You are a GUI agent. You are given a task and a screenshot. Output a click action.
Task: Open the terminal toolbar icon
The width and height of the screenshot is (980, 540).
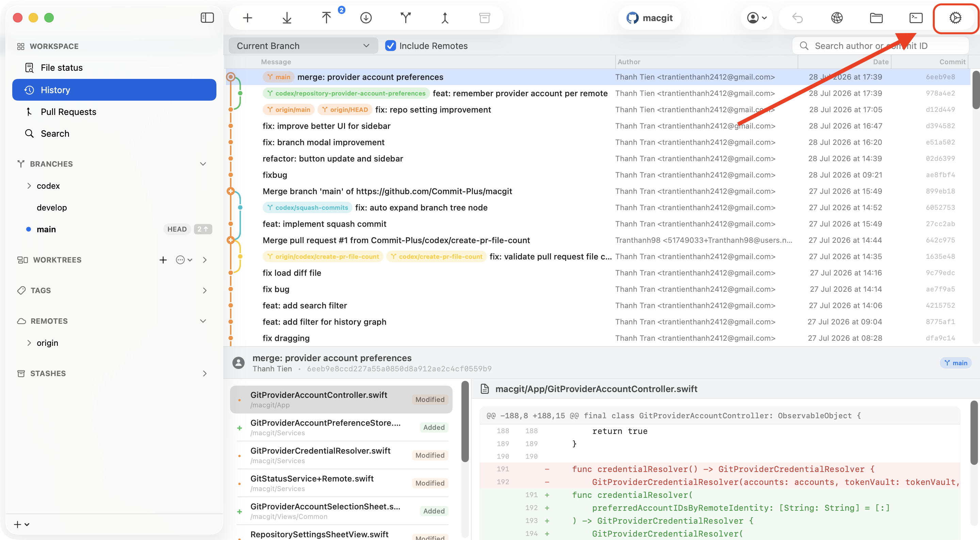[x=916, y=17]
